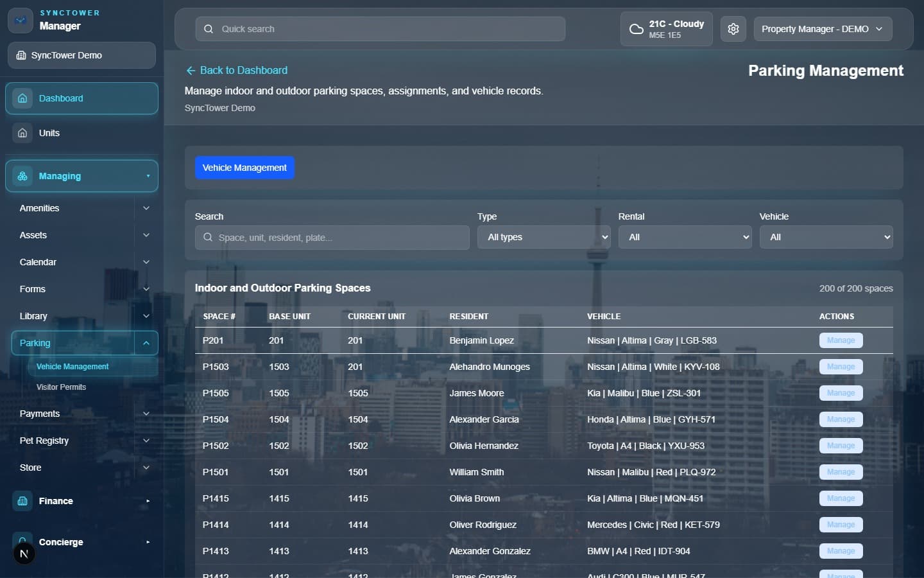Expand the Concierge section arrow
Viewport: 924px width, 578px height.
pyautogui.click(x=148, y=542)
